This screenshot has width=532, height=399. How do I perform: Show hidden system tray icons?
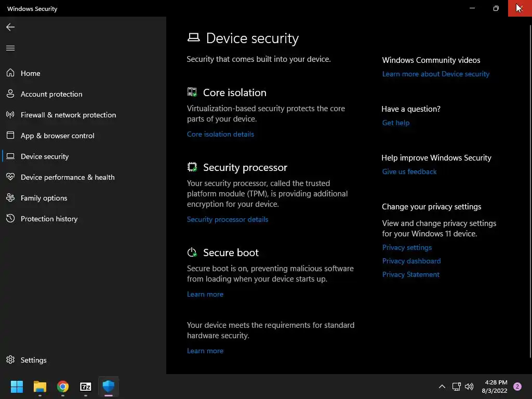tap(442, 387)
